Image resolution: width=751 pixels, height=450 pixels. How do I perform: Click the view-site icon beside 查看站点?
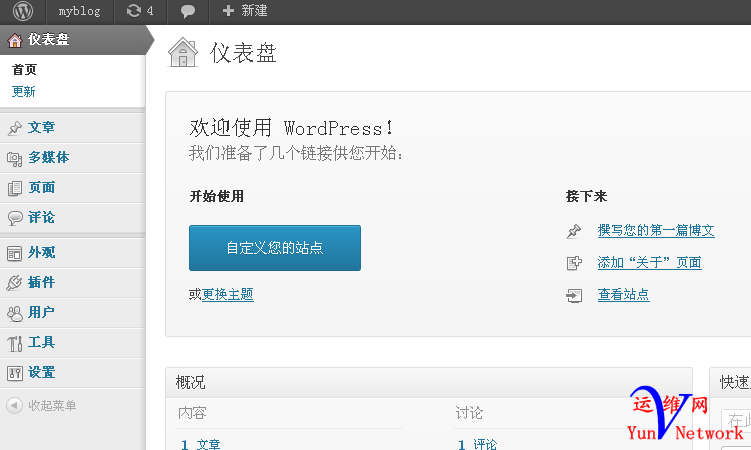pos(574,295)
